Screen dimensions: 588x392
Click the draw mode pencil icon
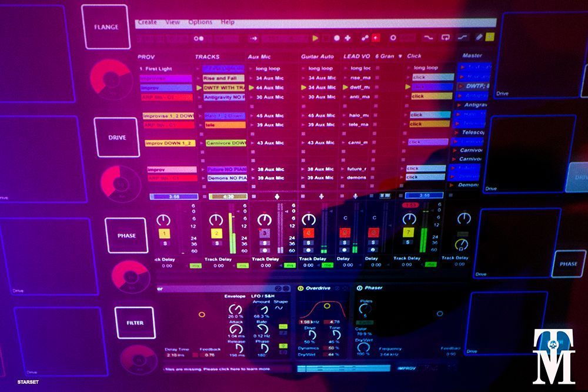tap(479, 37)
